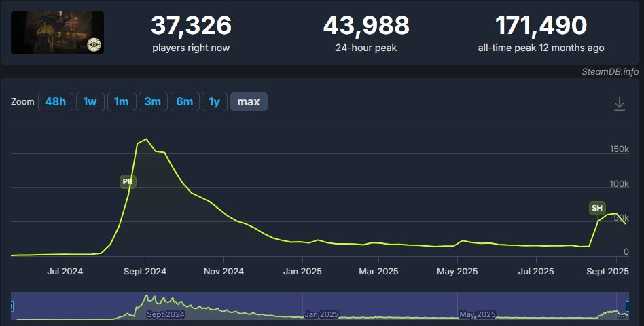Click Jan 2025 in the navigator strip

pyautogui.click(x=321, y=315)
